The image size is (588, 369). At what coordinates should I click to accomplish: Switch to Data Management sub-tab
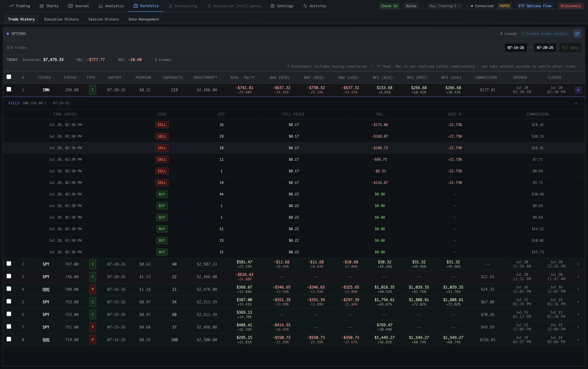coord(144,19)
